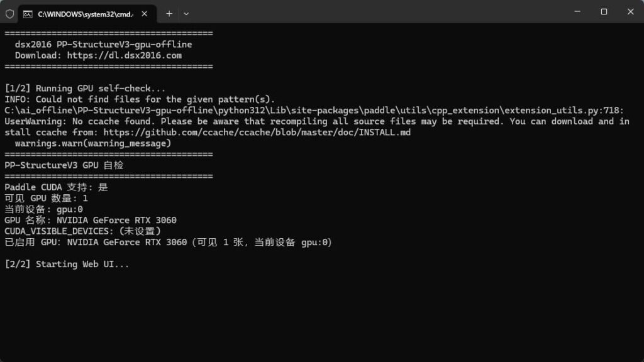Open the GitHub ccache INSTALL.md link

point(257,133)
